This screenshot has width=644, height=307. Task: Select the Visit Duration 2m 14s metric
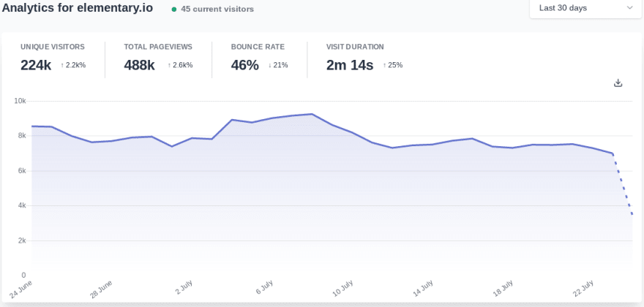pos(364,59)
